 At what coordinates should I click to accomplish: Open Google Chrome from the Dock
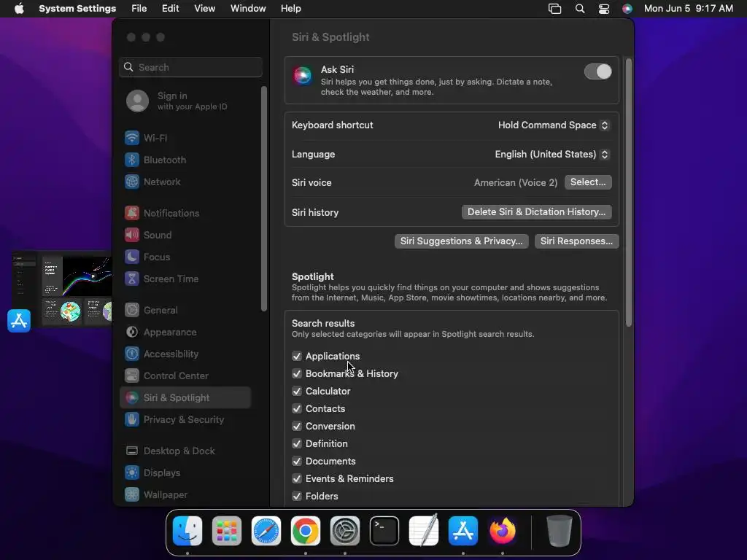coord(306,531)
